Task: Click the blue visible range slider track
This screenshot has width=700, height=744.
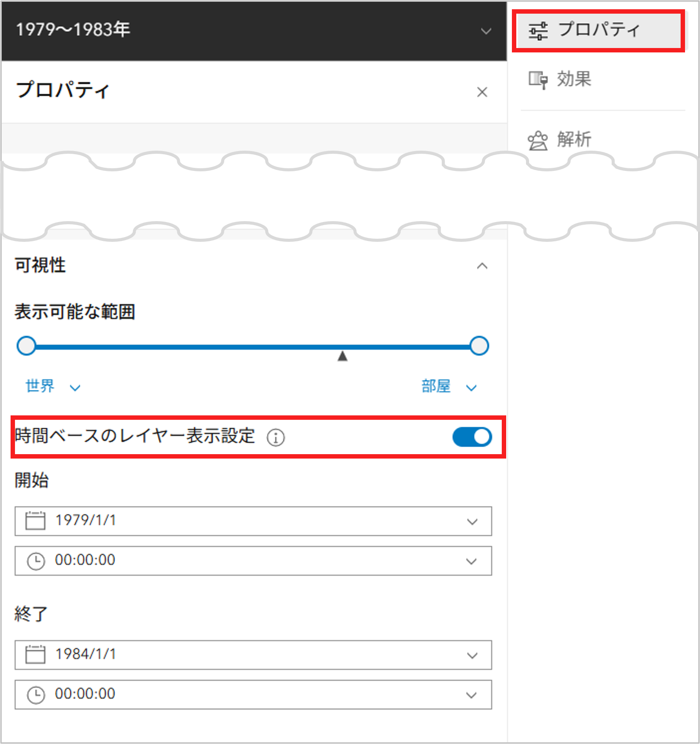Action: [x=253, y=347]
